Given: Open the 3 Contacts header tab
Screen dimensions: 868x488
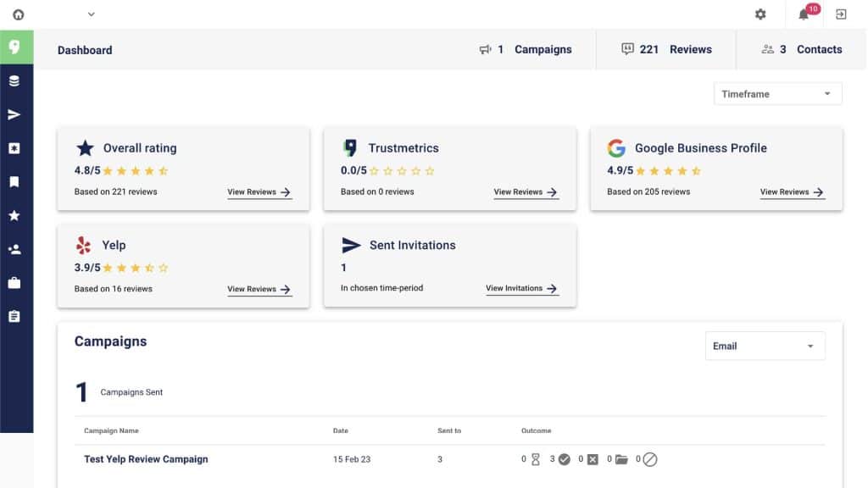Looking at the screenshot, I should (x=802, y=49).
